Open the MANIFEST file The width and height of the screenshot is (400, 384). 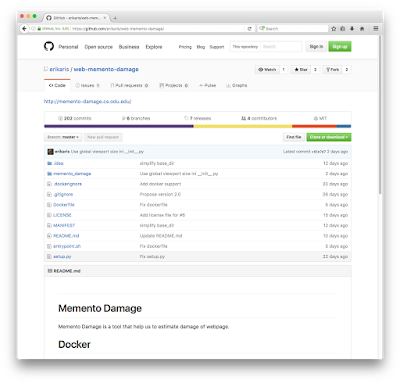pos(64,225)
